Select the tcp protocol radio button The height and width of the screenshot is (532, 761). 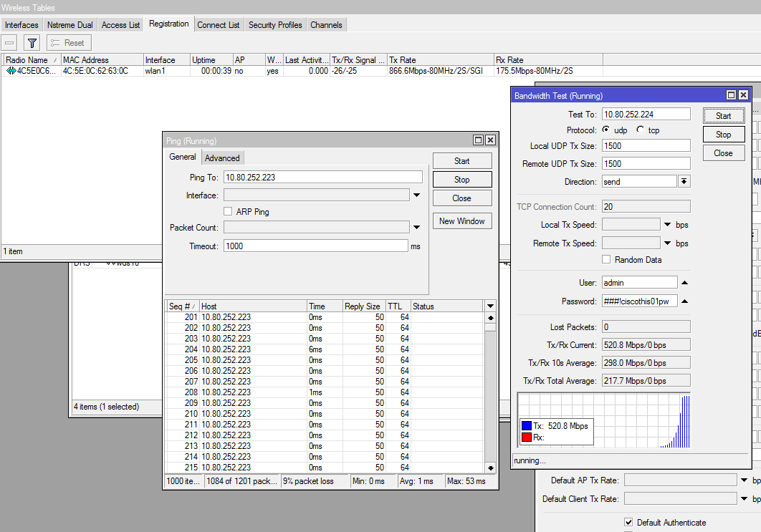tap(640, 130)
